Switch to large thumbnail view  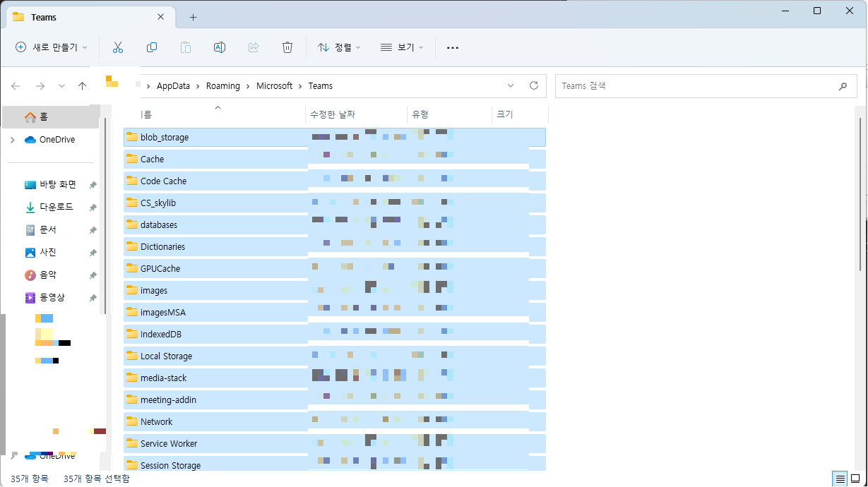point(856,478)
